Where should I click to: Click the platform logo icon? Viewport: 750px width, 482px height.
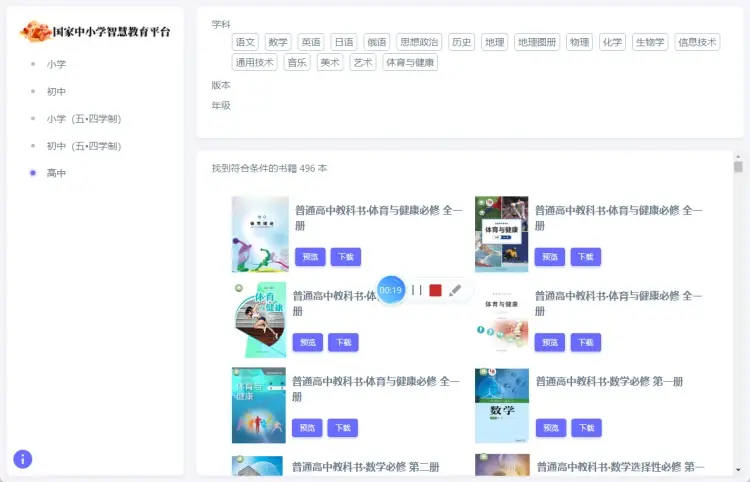35,32
